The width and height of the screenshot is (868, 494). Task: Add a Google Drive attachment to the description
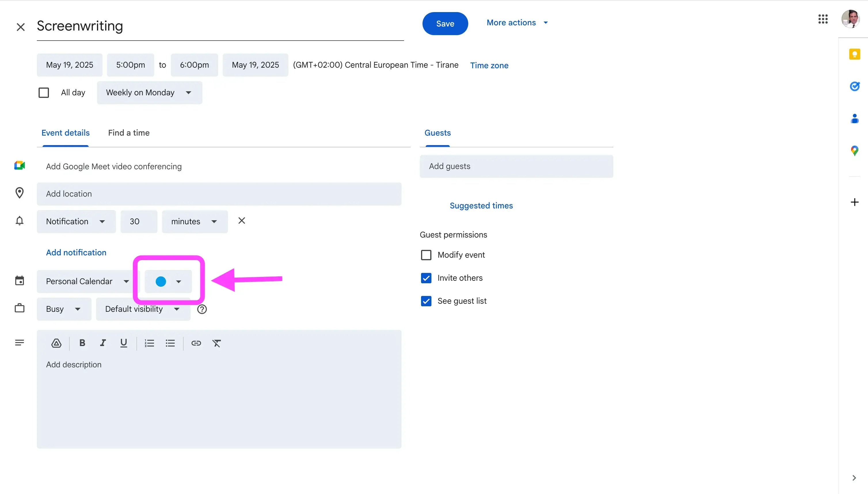click(x=56, y=343)
